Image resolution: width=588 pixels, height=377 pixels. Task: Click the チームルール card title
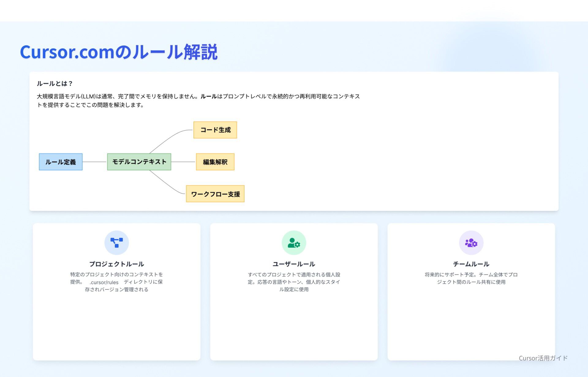[x=471, y=264]
